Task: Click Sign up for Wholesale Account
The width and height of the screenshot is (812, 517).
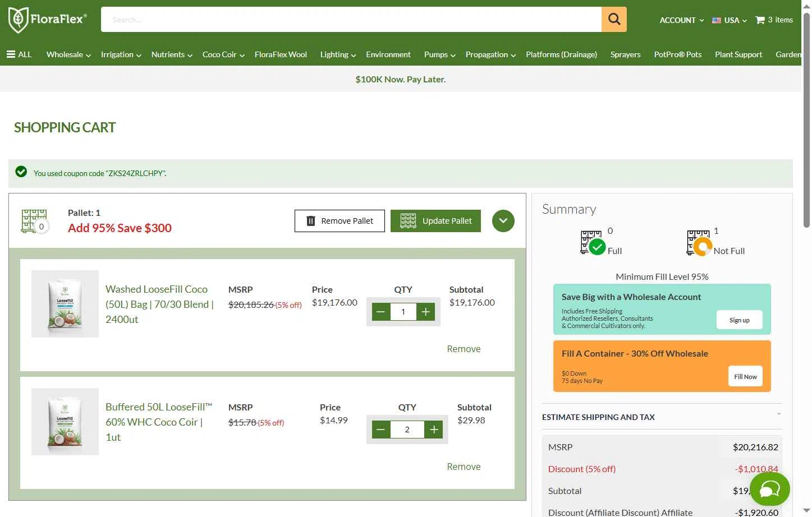Action: (x=739, y=320)
